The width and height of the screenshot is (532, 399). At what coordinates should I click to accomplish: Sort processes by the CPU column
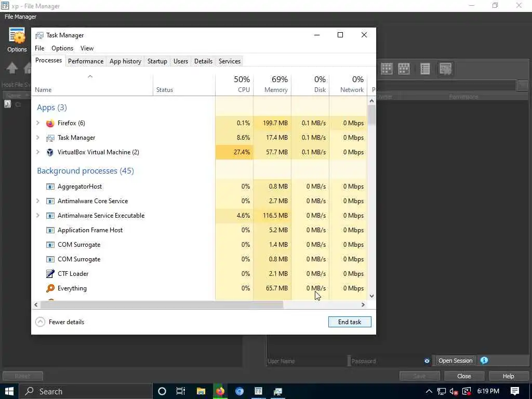[x=234, y=85]
